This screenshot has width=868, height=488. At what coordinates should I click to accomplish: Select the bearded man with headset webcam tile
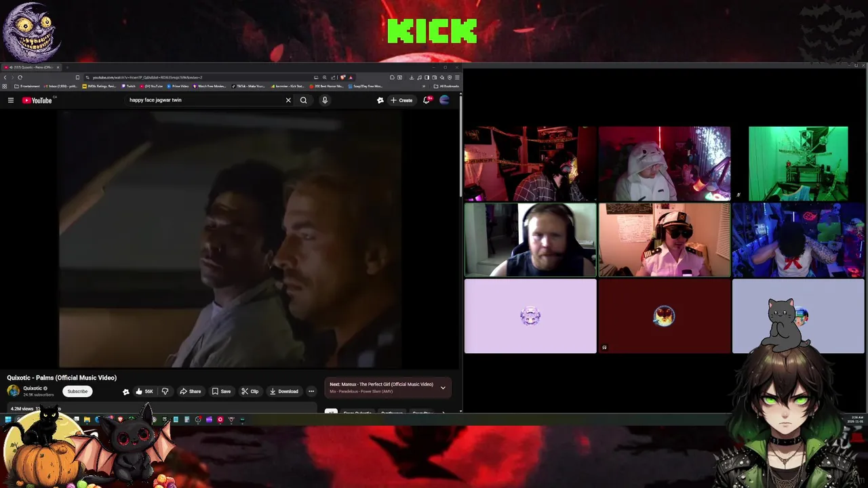coord(530,240)
